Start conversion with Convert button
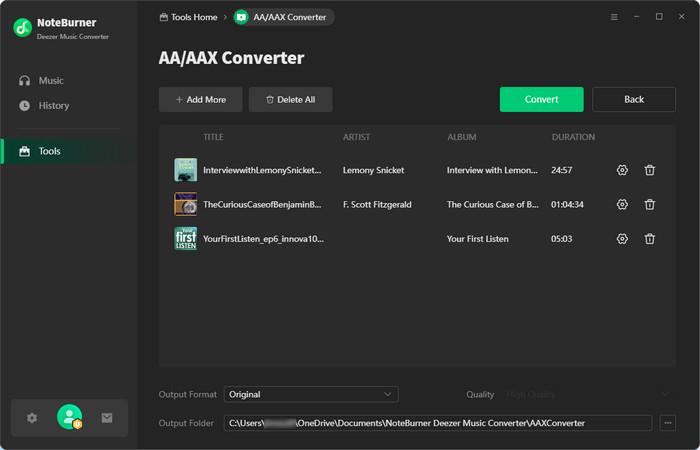 542,100
